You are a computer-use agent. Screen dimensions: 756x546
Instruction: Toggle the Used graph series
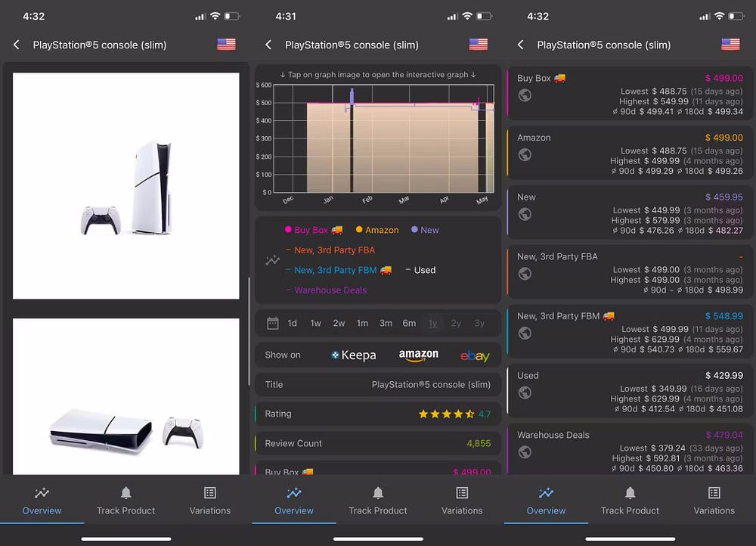click(x=420, y=270)
